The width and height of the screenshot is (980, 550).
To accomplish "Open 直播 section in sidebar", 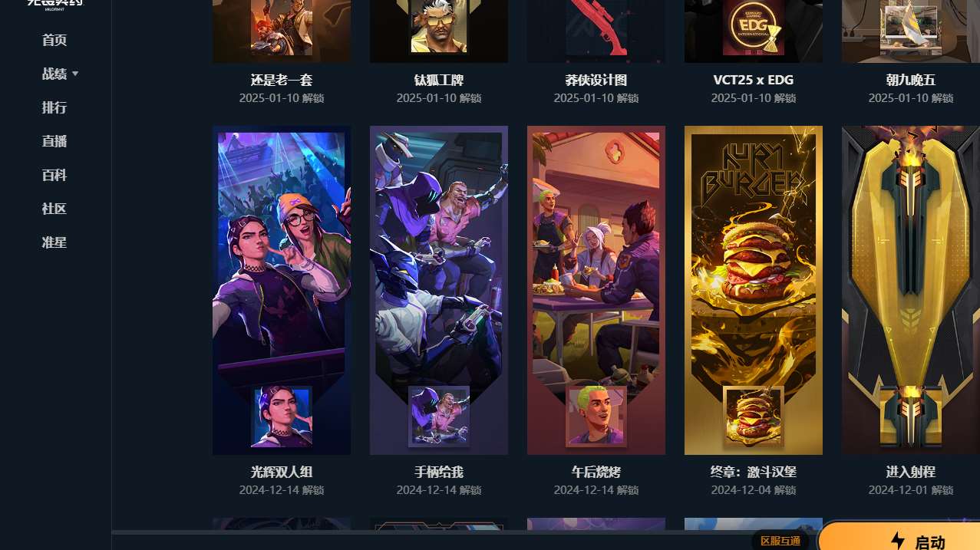I will 54,141.
